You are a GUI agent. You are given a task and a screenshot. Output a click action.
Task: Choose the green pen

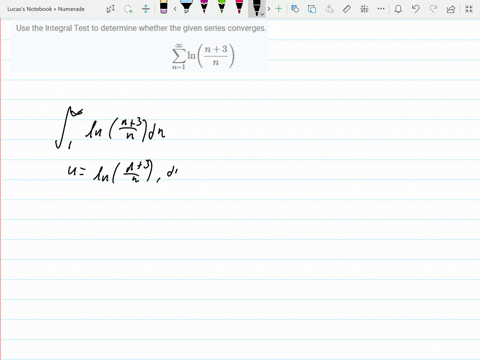pos(222,7)
